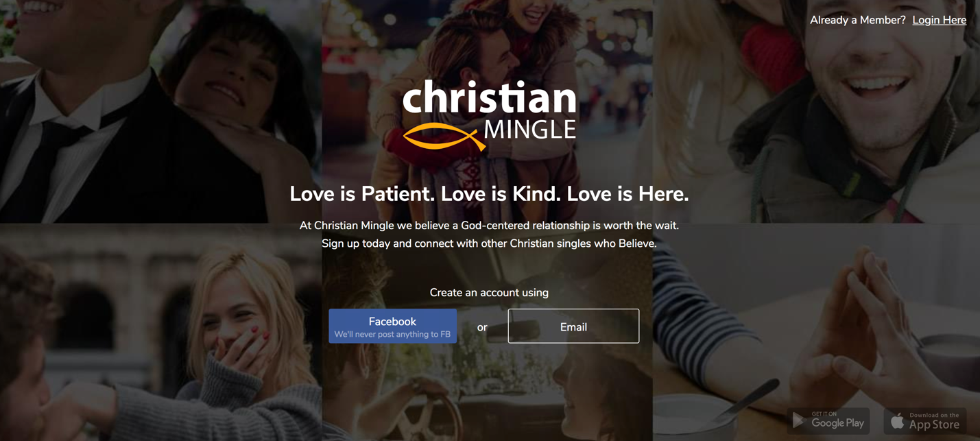The height and width of the screenshot is (441, 980).
Task: Sign up using the Facebook button
Action: coord(392,326)
